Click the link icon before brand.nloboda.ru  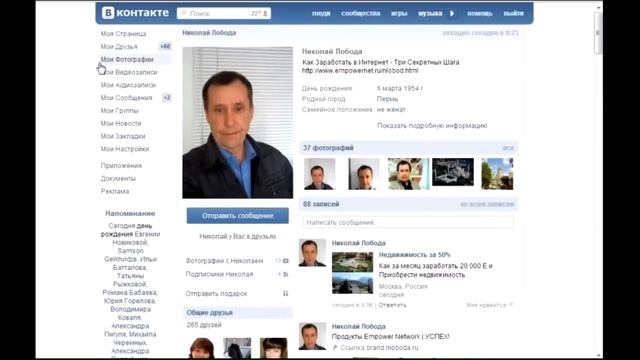pyautogui.click(x=335, y=348)
